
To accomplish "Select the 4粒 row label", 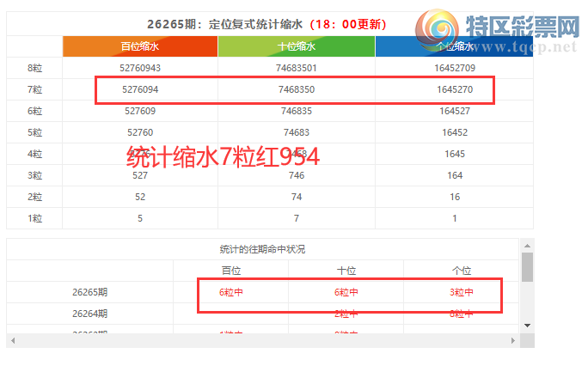I will coord(34,154).
